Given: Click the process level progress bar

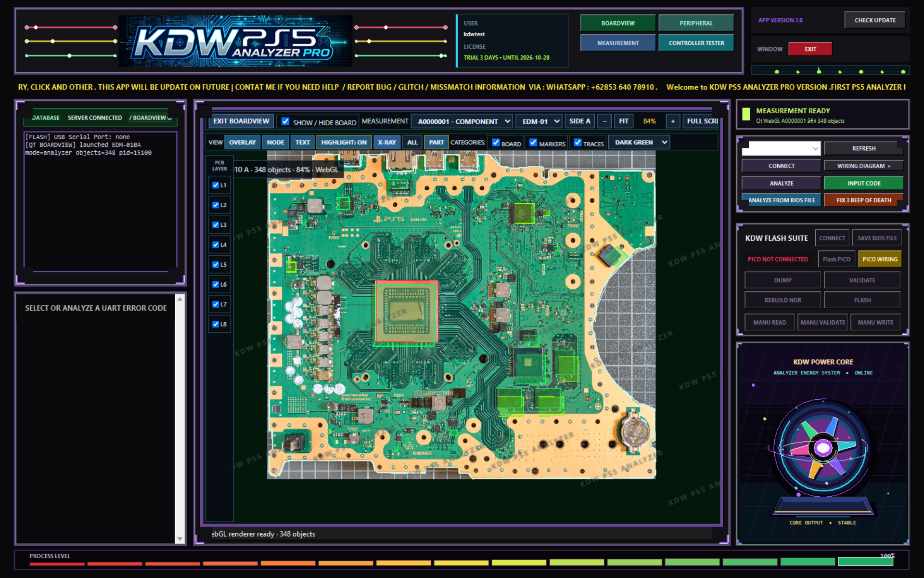Looking at the screenshot, I should (461, 562).
